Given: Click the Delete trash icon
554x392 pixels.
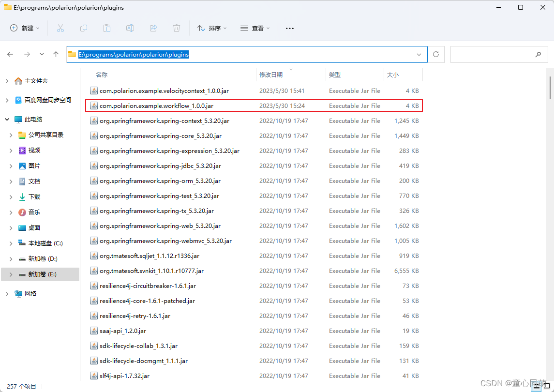Looking at the screenshot, I should tap(177, 28).
